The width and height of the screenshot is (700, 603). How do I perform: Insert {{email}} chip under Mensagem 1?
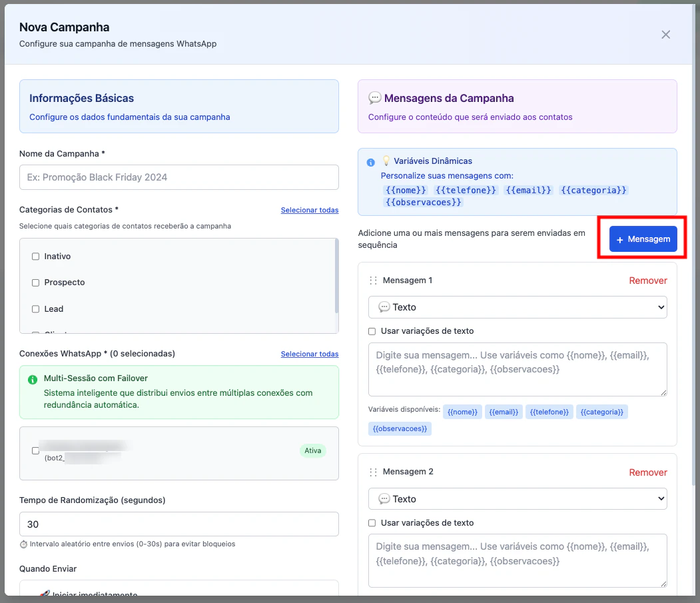pos(503,412)
